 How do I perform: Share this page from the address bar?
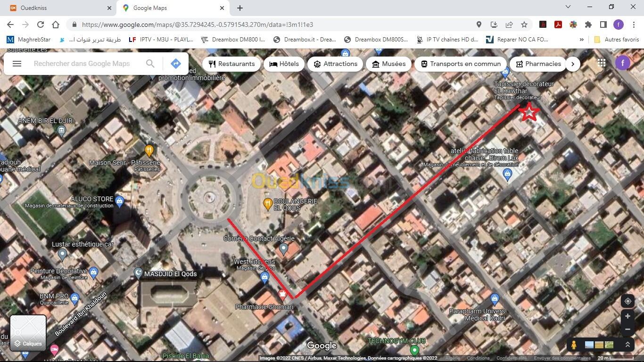click(509, 25)
